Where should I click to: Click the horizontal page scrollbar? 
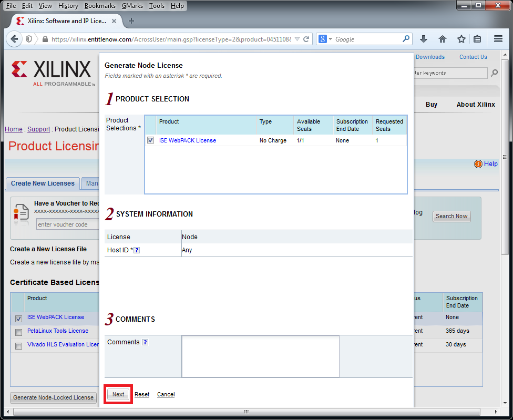[247, 412]
